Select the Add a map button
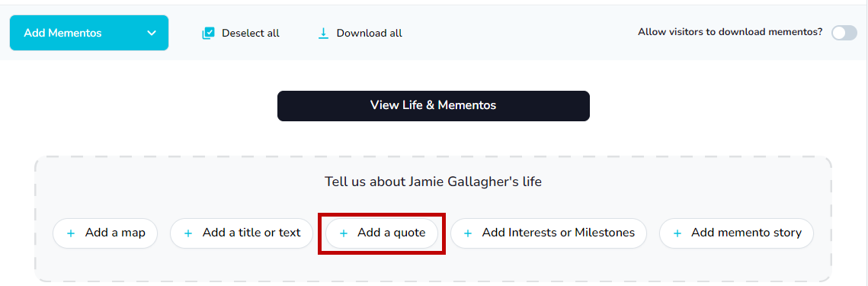The width and height of the screenshot is (868, 286). coord(105,233)
